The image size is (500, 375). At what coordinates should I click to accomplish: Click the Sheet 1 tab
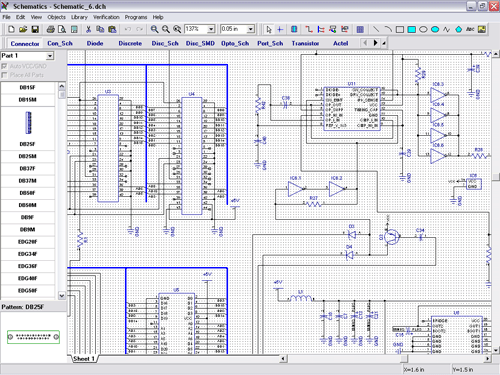click(x=84, y=359)
